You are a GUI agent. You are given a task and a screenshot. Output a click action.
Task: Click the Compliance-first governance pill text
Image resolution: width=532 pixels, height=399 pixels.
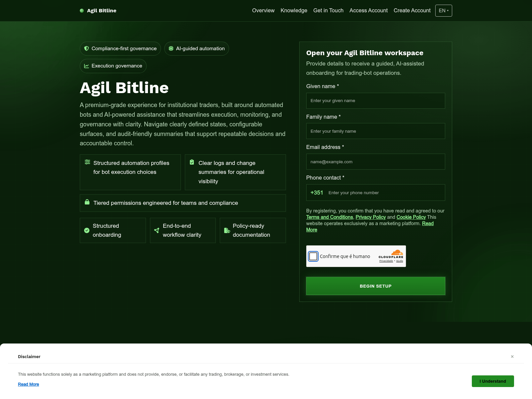tap(124, 49)
